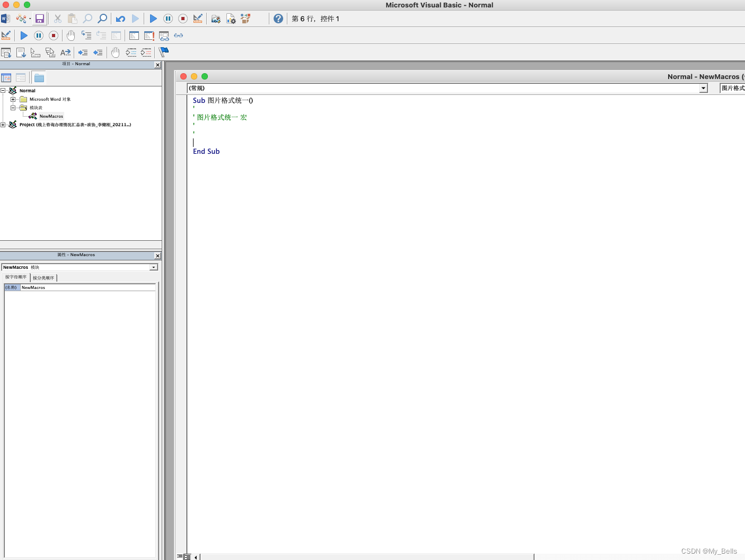This screenshot has width=745, height=560.
Task: Undo the last edit with the arrow icon
Action: point(120,19)
